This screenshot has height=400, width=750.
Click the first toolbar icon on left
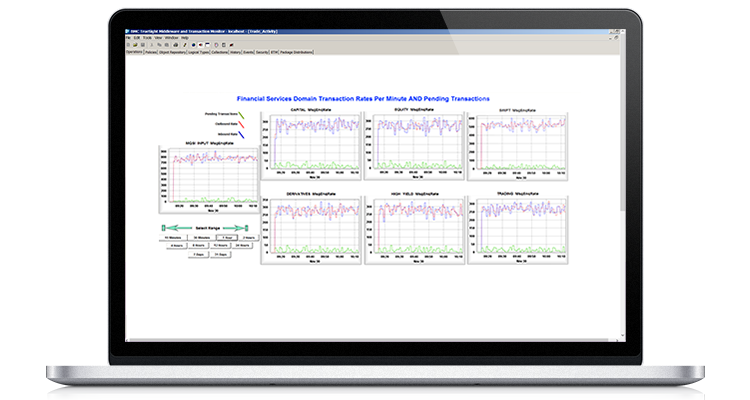click(128, 45)
